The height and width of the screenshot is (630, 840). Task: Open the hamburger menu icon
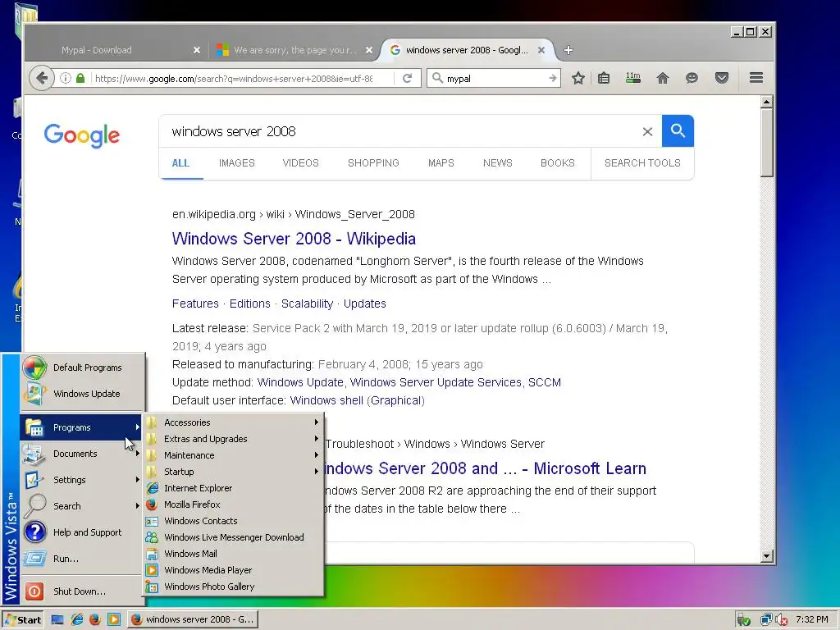[756, 78]
